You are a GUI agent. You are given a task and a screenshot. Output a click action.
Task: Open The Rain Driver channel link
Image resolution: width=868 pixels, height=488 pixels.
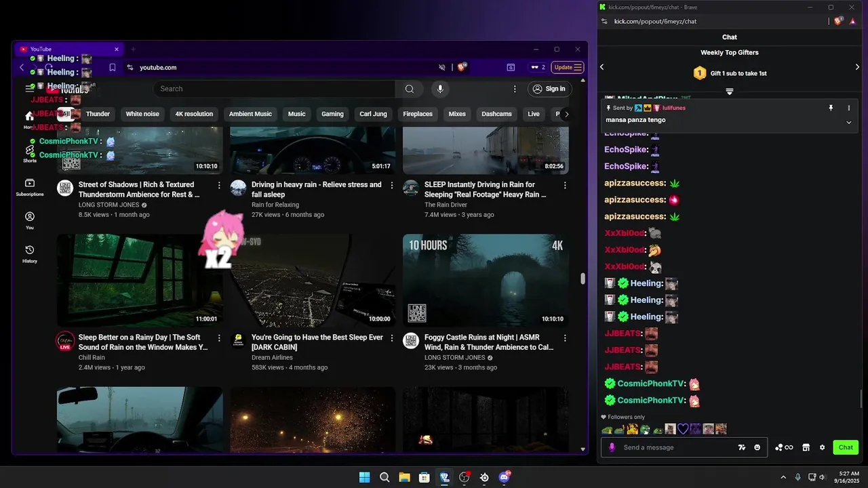point(446,205)
